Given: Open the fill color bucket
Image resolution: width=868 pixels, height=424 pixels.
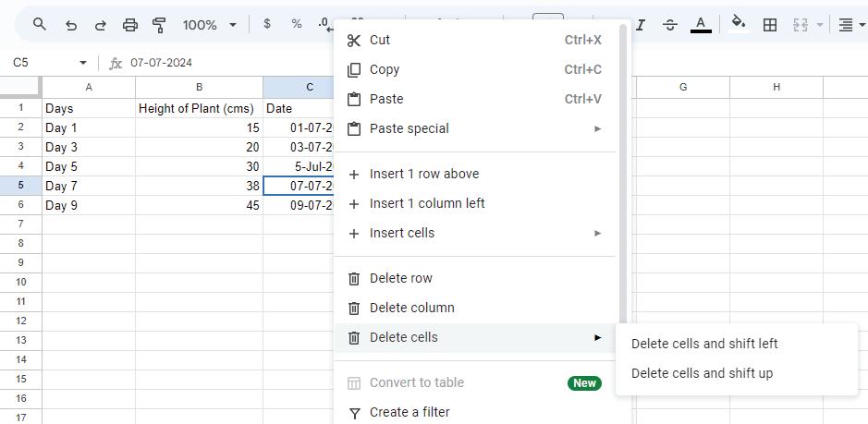Looking at the screenshot, I should pyautogui.click(x=739, y=24).
